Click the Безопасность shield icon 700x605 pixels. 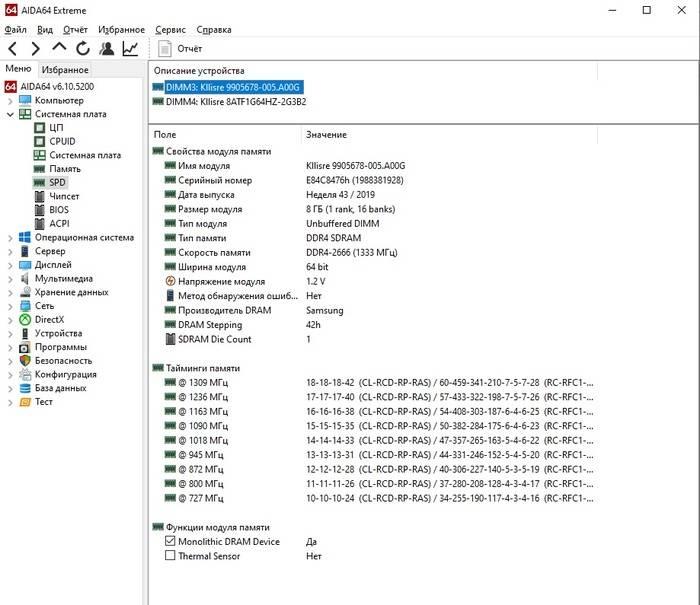coord(25,361)
